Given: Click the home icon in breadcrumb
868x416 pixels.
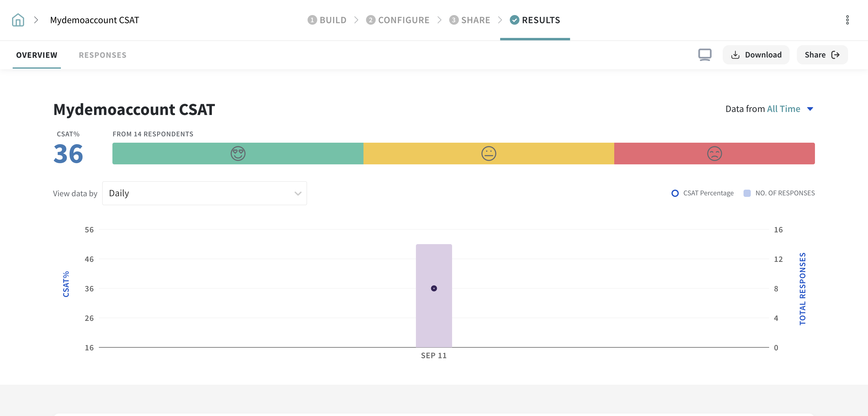Looking at the screenshot, I should pyautogui.click(x=18, y=20).
